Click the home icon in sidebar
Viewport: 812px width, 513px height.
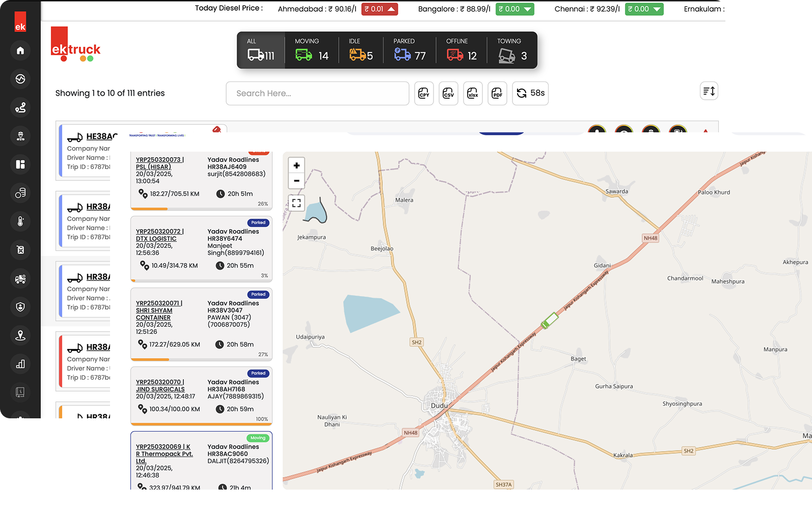click(x=20, y=50)
